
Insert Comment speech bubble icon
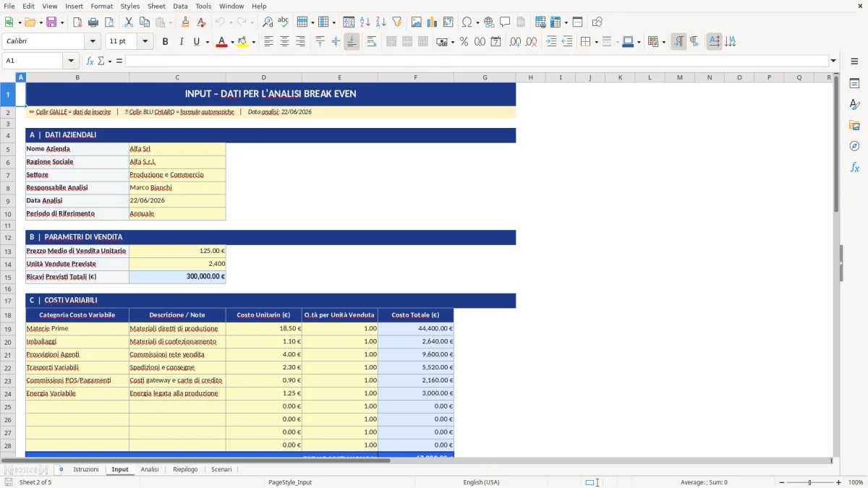tap(506, 22)
